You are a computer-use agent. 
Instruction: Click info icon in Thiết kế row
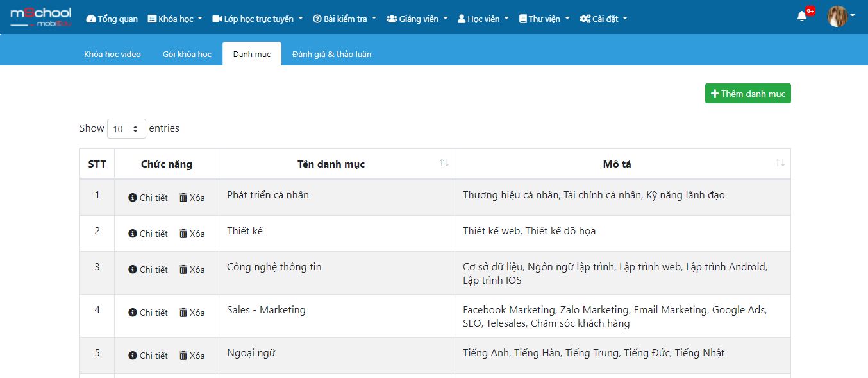(133, 234)
